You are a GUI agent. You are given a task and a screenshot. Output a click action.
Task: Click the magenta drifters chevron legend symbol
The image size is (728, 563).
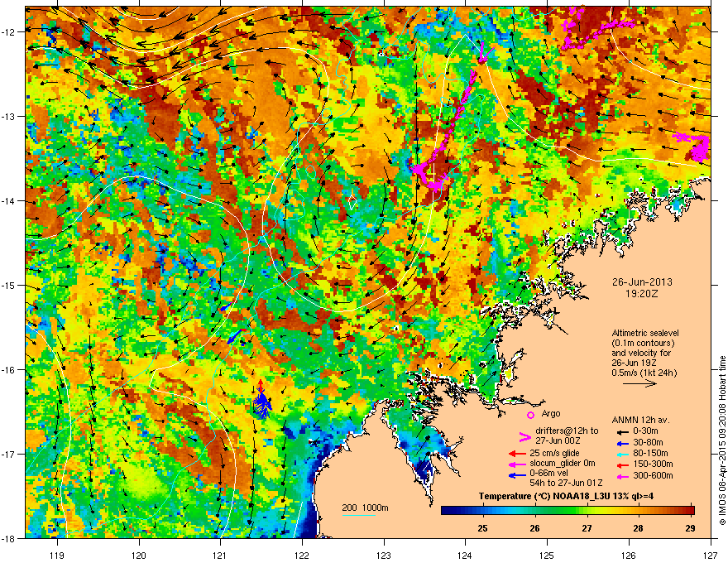click(x=524, y=437)
